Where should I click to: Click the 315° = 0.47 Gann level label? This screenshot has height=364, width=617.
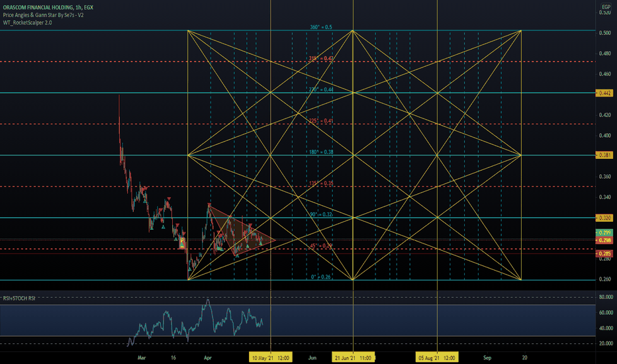tap(320, 58)
